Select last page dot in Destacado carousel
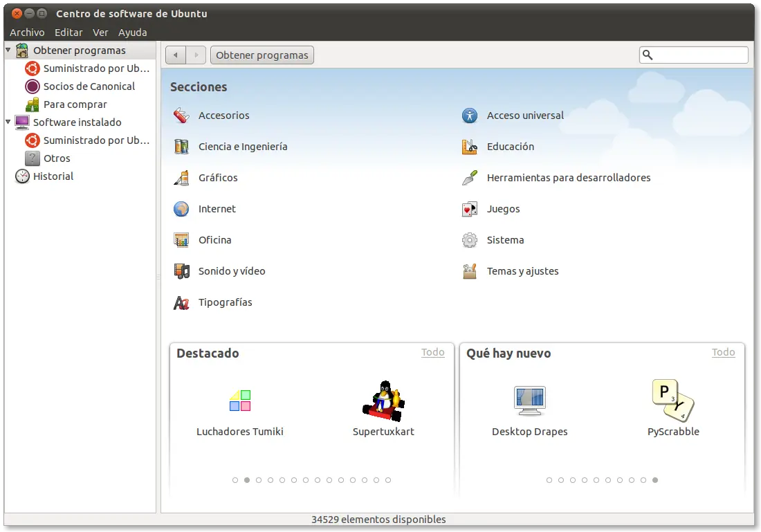Viewport: 761px width, 532px height. click(x=388, y=480)
